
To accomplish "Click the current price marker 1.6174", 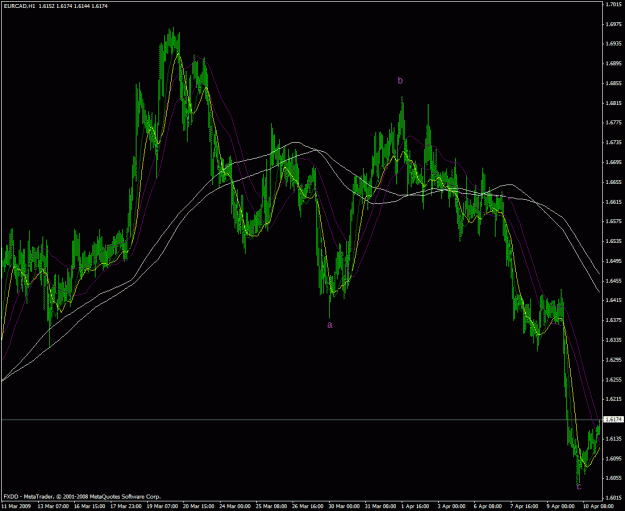I will (x=614, y=419).
